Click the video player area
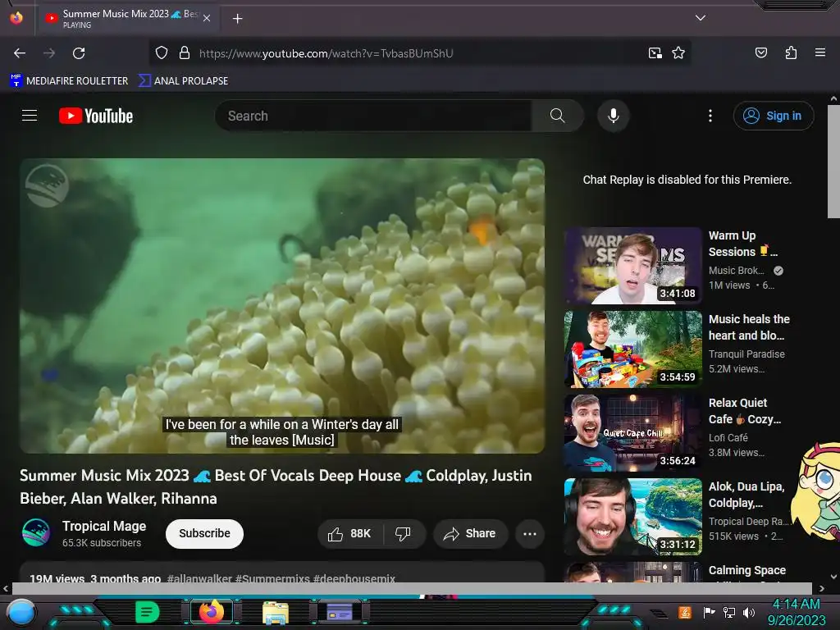This screenshot has width=840, height=630. point(282,305)
